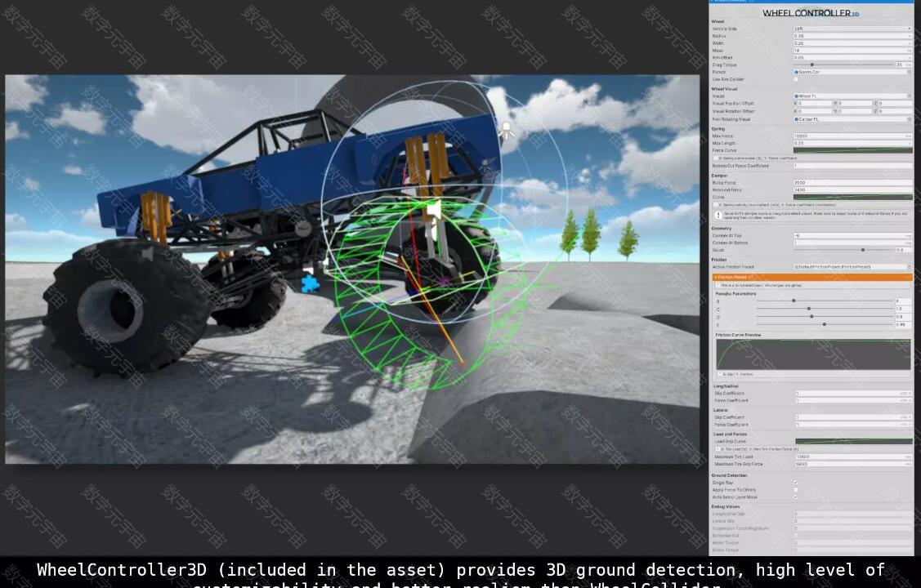Edit the Longitudinal Force Coefficient field

[x=853, y=400]
